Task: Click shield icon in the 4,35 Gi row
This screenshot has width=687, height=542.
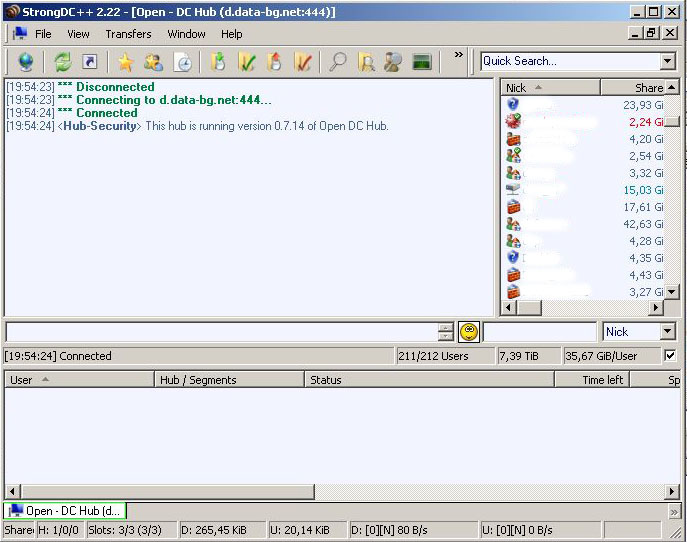Action: tap(513, 257)
